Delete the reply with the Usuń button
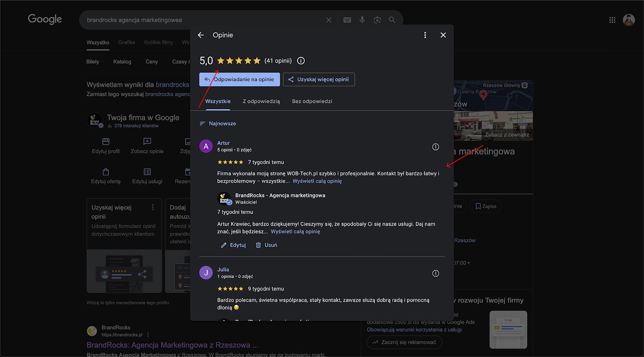Screen dimensions: 644x357 coord(266,245)
